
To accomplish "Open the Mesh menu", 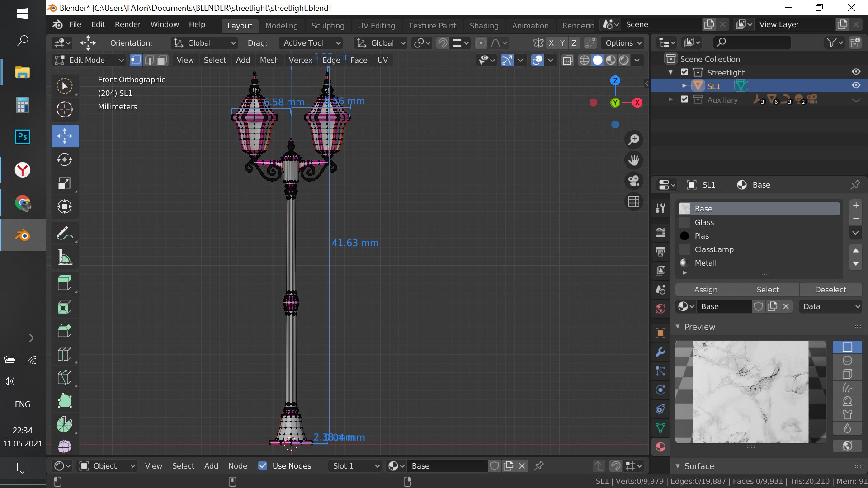I will tap(269, 60).
